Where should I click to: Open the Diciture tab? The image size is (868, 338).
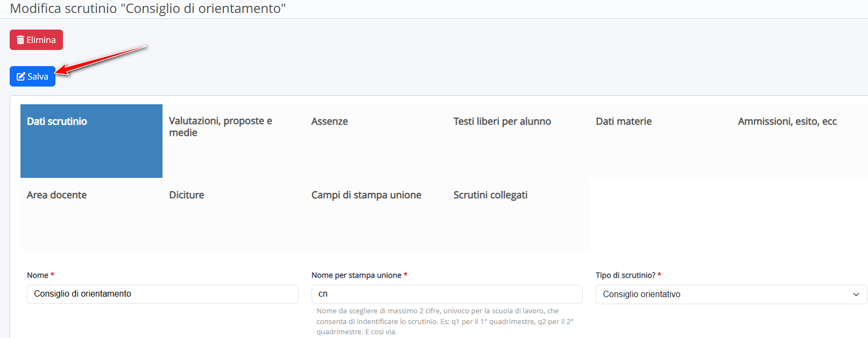click(x=234, y=214)
